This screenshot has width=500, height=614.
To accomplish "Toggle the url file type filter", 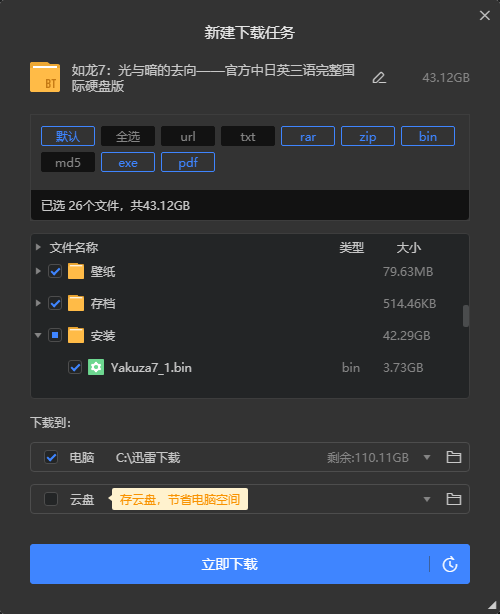I will coord(188,136).
